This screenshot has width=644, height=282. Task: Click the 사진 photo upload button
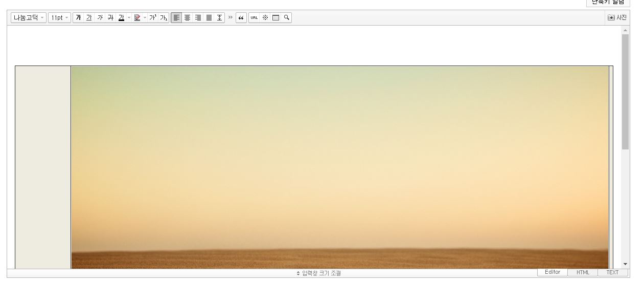pos(617,17)
